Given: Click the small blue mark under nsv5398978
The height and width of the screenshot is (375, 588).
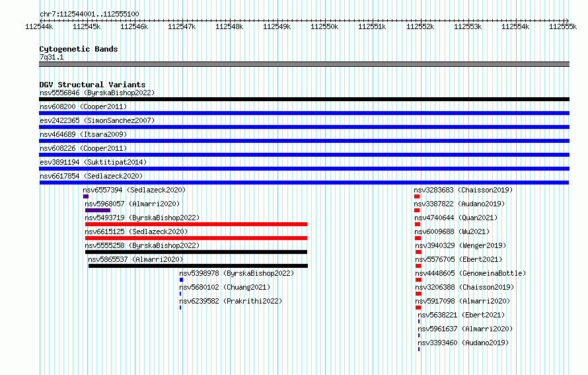Looking at the screenshot, I should click(182, 280).
